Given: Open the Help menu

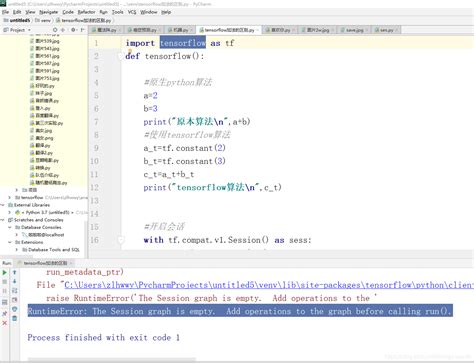Looking at the screenshot, I should tap(166, 12).
